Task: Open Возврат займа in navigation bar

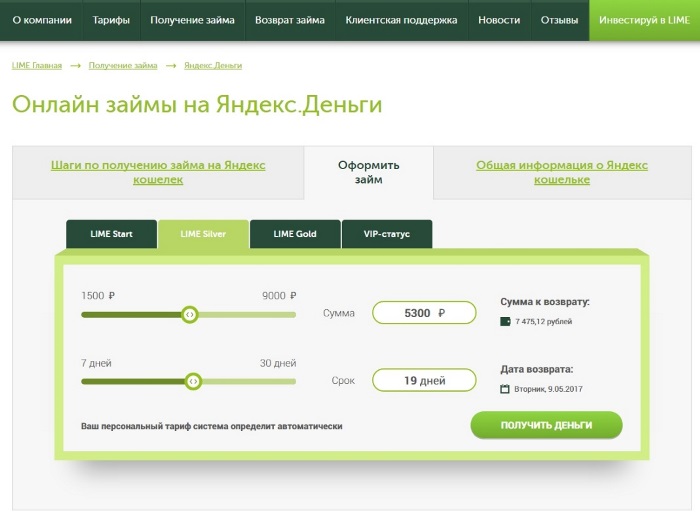Action: (x=290, y=20)
